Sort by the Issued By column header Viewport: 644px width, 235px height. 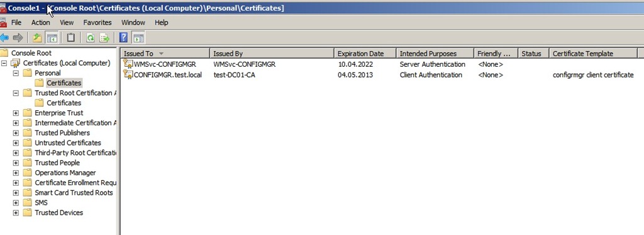(x=272, y=54)
